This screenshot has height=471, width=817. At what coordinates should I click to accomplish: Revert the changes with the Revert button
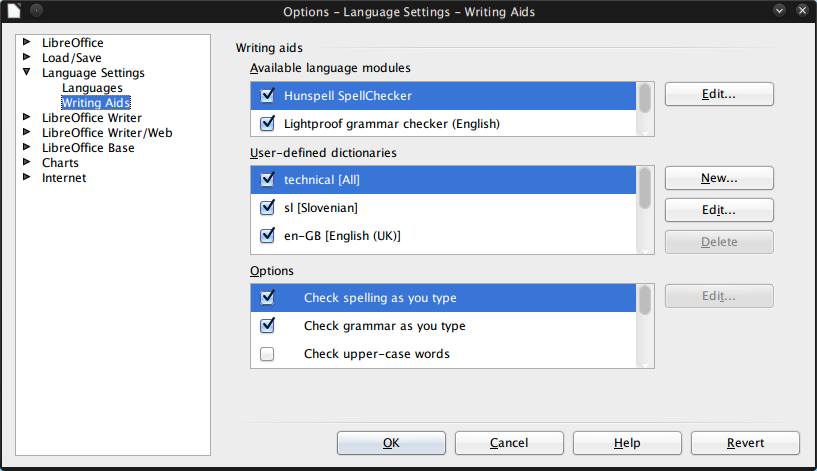tap(745, 443)
